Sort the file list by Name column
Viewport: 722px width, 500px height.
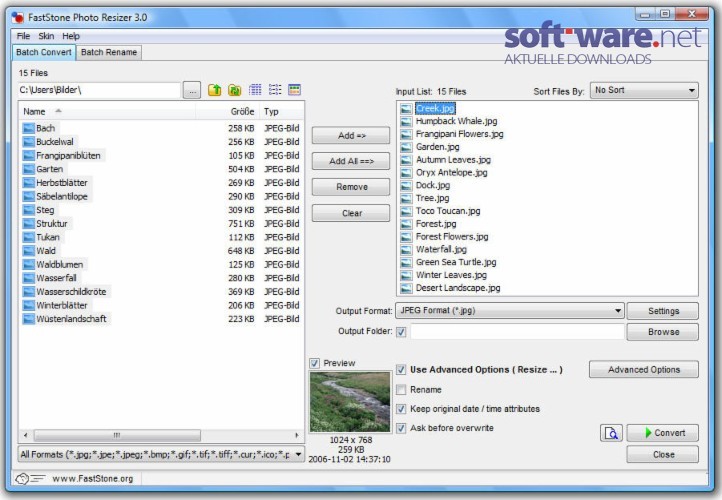pos(107,111)
